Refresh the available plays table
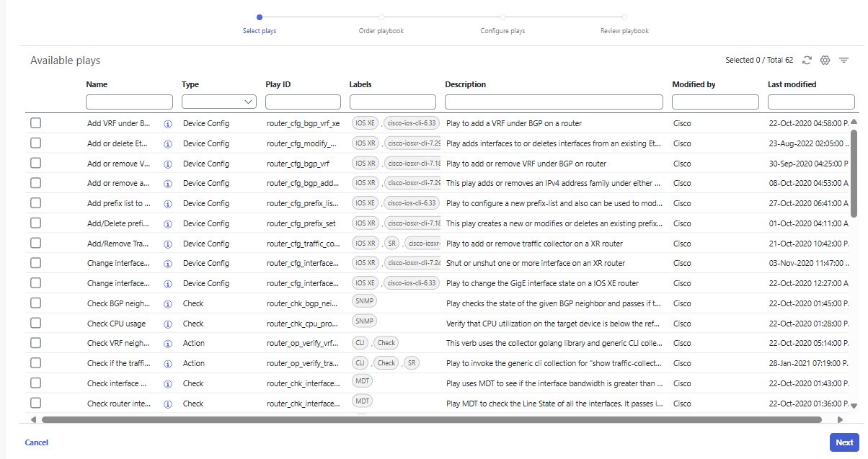868x459 pixels. point(807,61)
